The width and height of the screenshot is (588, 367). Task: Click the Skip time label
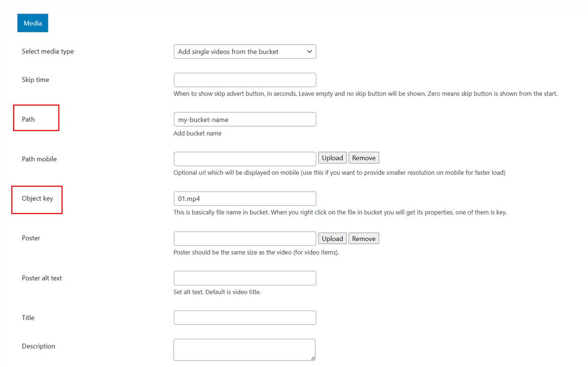(x=35, y=80)
